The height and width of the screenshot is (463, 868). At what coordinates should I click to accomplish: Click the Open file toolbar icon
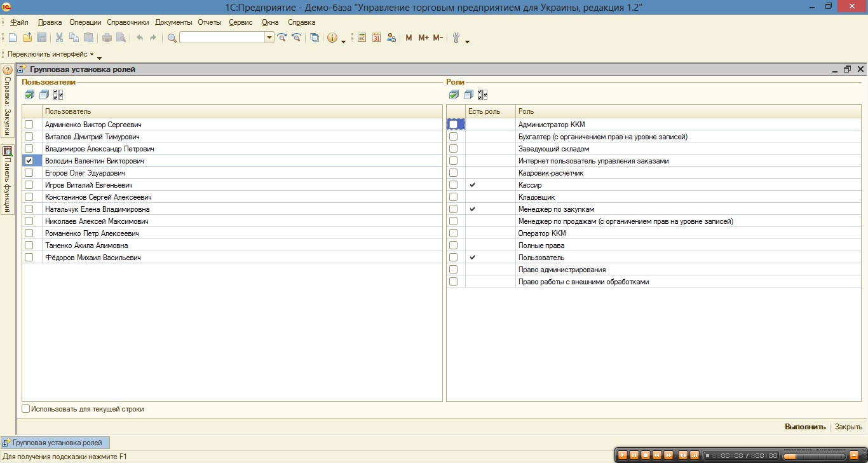point(27,38)
